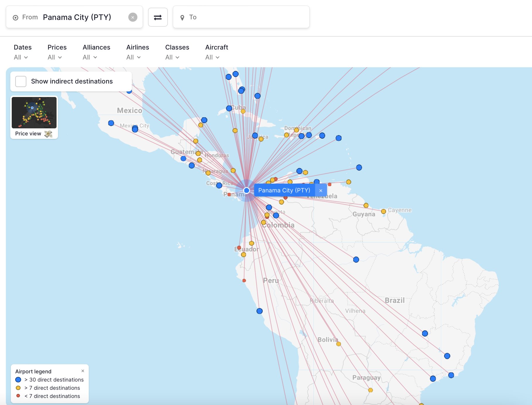Click the Panama City (PTY) map tag

pyautogui.click(x=284, y=190)
